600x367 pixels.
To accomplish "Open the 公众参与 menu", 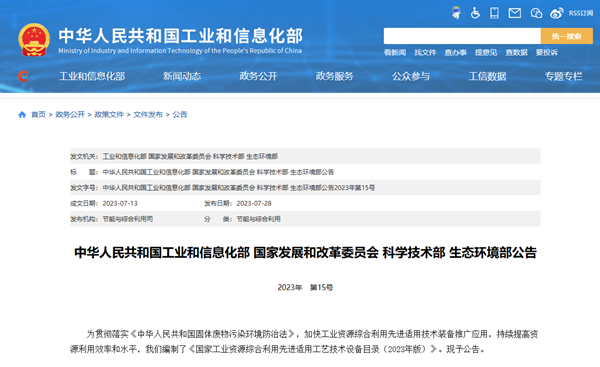I will coord(411,76).
